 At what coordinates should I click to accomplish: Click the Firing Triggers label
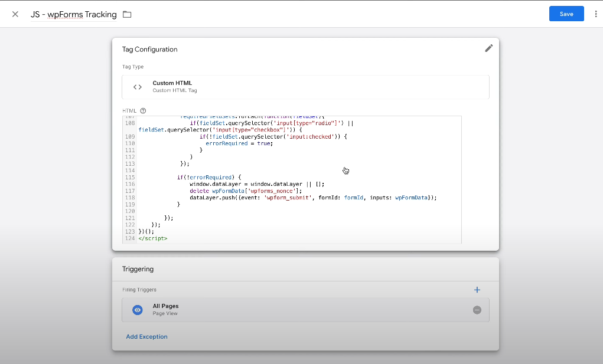tap(139, 290)
